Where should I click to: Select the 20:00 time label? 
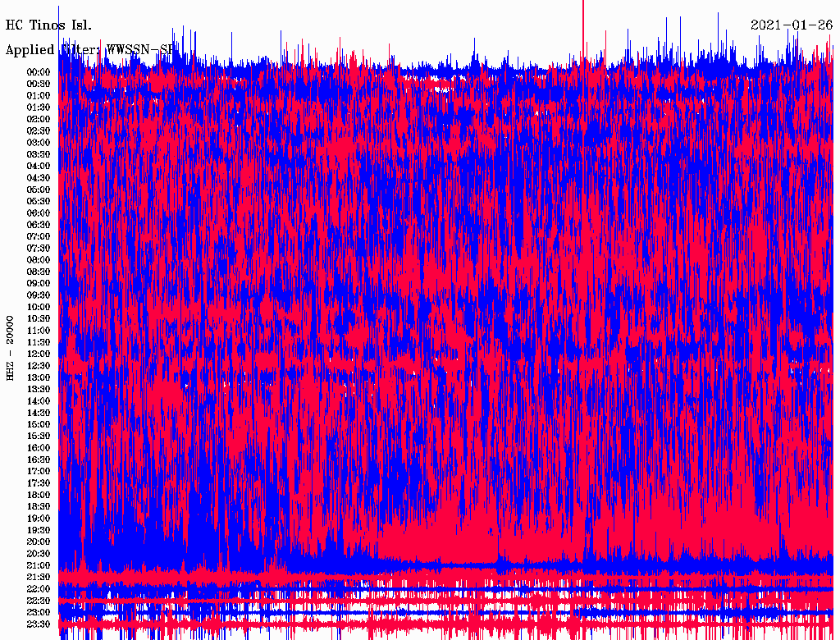pos(38,542)
